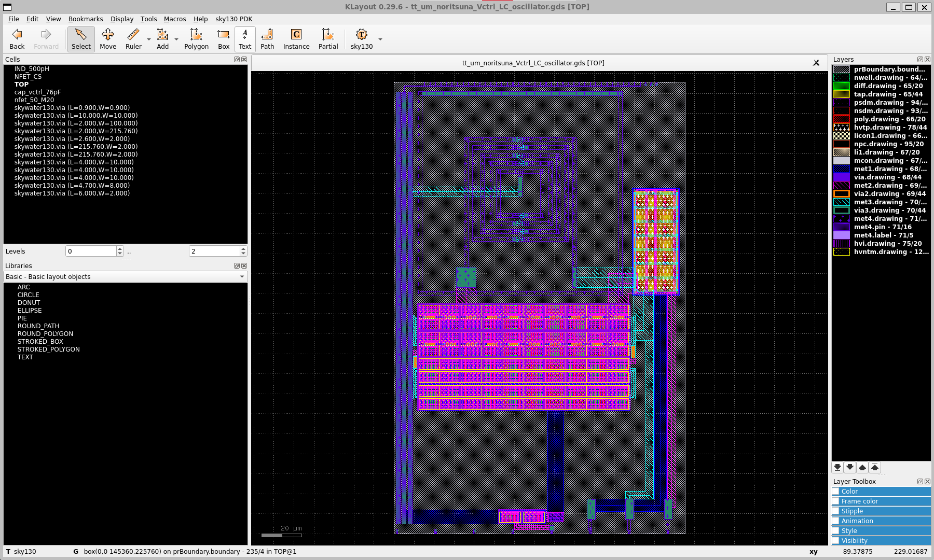Select ROUND_POLYGON in the library list
This screenshot has height=560, width=934.
45,333
